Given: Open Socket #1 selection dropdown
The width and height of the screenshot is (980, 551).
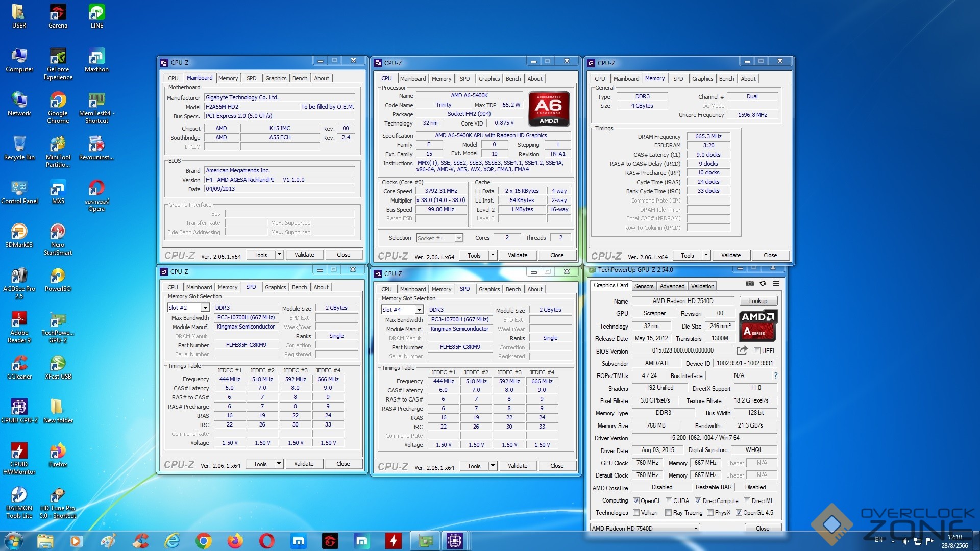Looking at the screenshot, I should click(459, 238).
